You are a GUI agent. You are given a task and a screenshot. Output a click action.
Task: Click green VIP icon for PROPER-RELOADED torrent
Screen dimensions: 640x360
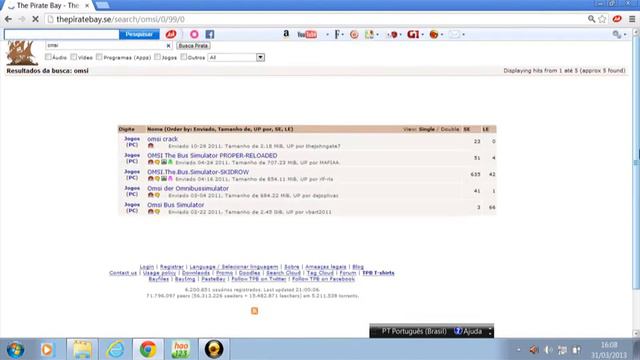click(170, 162)
